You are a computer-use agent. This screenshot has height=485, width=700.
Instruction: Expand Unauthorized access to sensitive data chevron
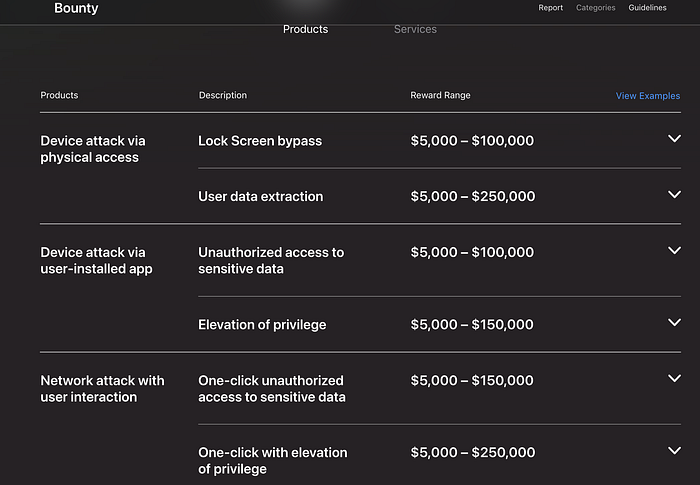click(674, 251)
